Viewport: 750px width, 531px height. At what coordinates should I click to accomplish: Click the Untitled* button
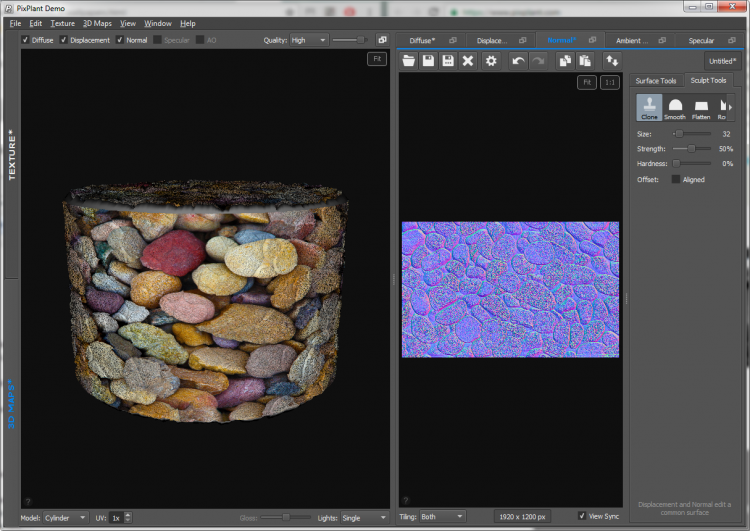pyautogui.click(x=720, y=61)
